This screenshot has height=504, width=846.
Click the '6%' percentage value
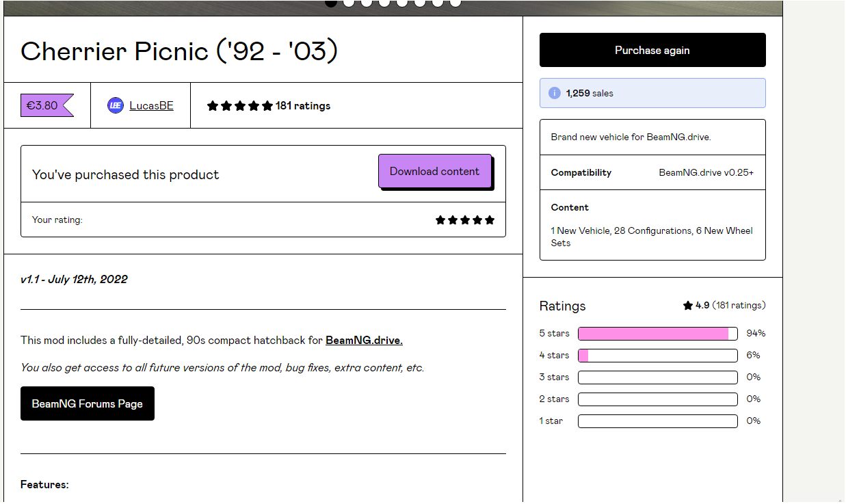(753, 356)
